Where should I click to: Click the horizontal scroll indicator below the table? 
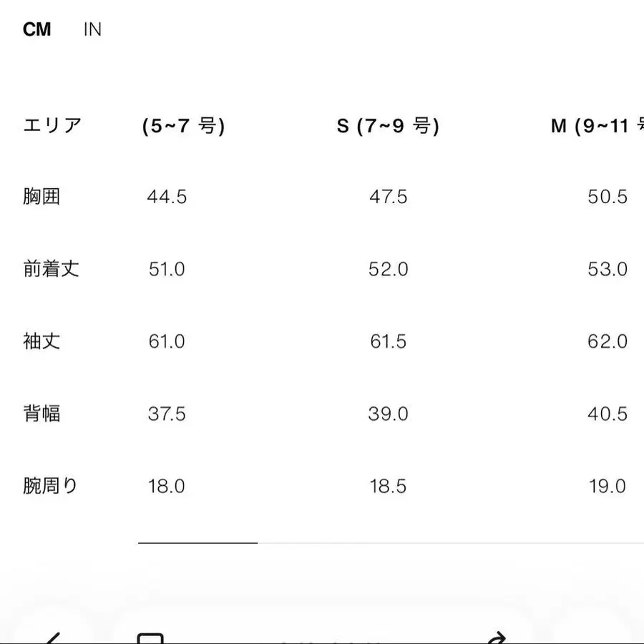coord(197,542)
